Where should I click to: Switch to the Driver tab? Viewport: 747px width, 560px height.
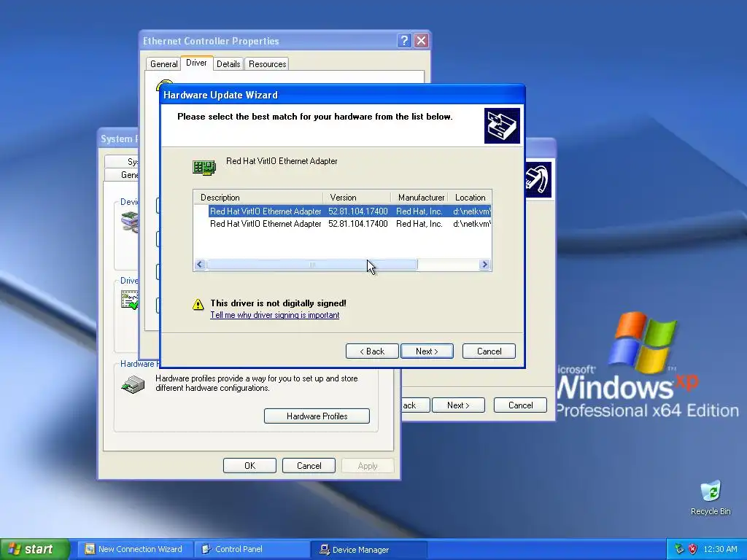[x=196, y=63]
